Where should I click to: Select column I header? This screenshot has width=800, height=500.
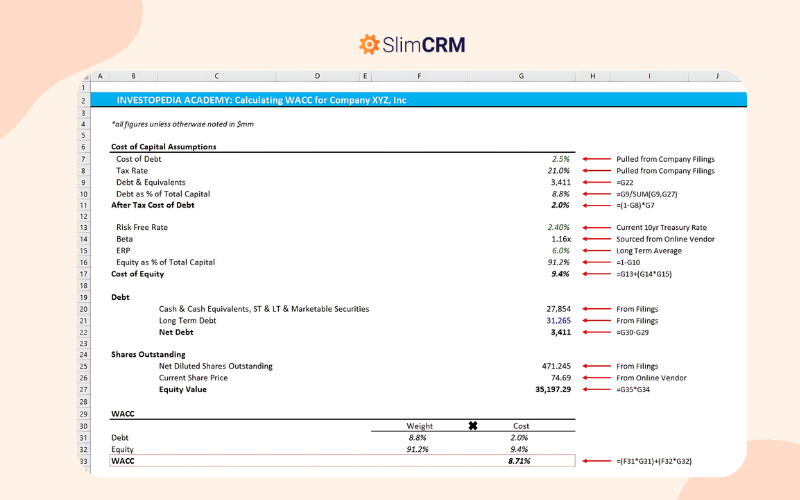(649, 76)
